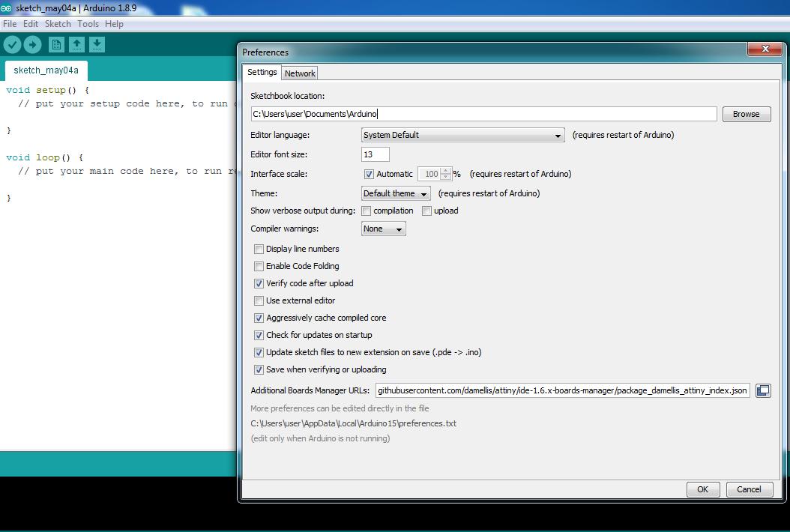Toggle Aggressively cache compiled core
Image resolution: width=790 pixels, height=532 pixels.
(x=259, y=318)
